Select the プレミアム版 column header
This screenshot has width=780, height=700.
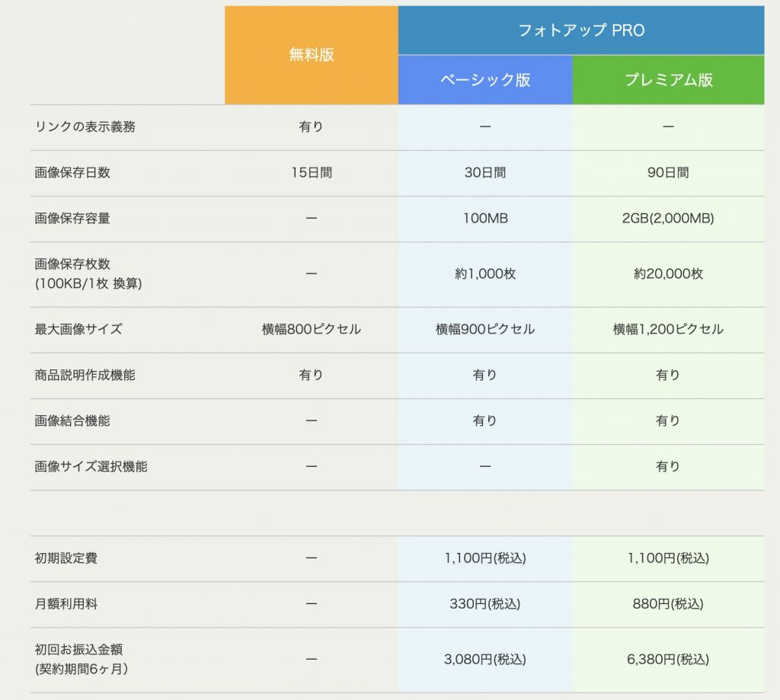(668, 80)
